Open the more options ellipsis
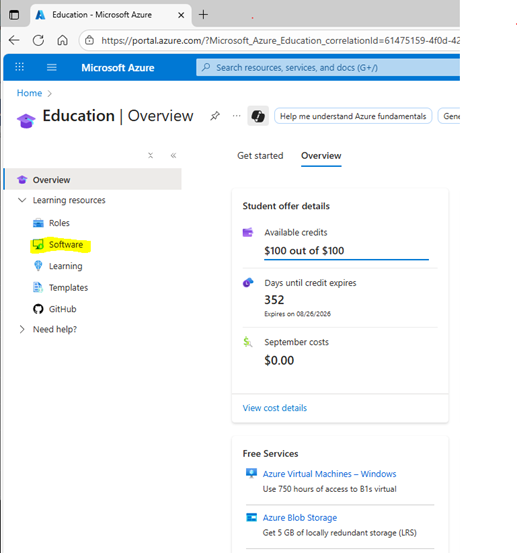Screen dimensions: 517x553 point(237,116)
